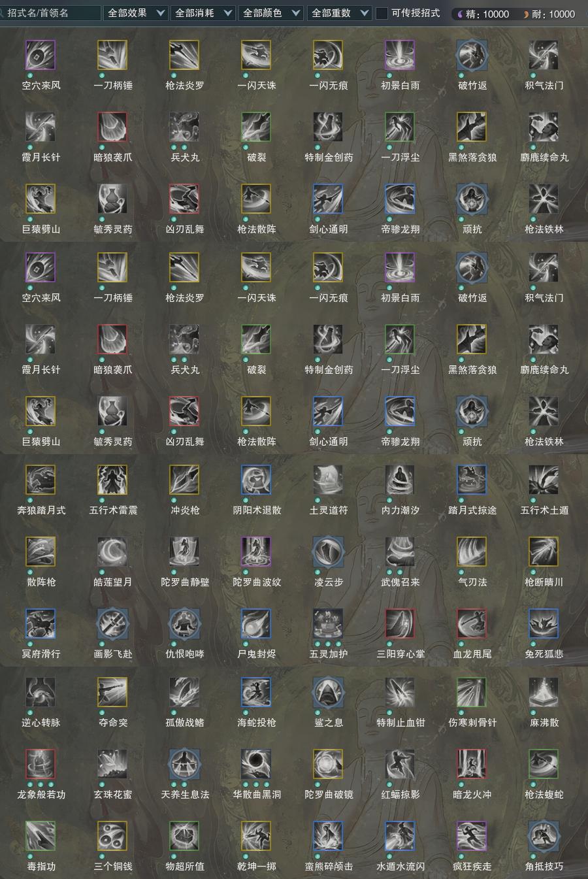588x879 pixels.
Task: Pick the 陀罗曲破镜 skill icon
Action: (x=328, y=764)
